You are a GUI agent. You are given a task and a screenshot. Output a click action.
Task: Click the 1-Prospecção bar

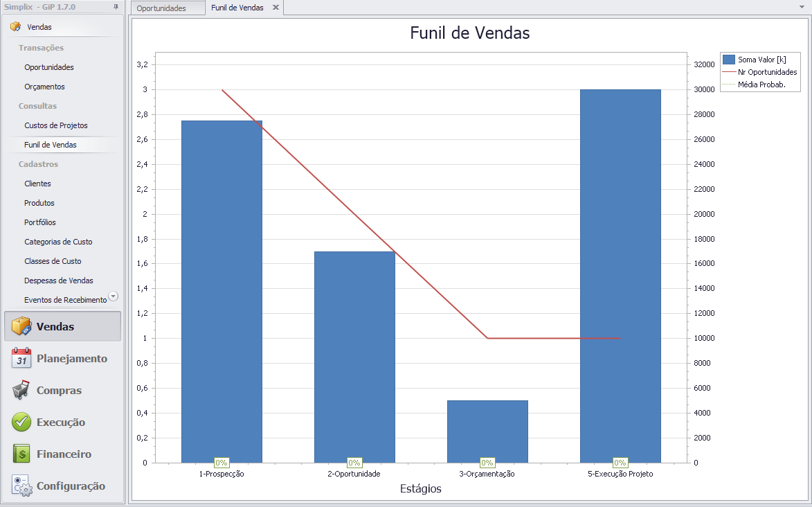coord(222,292)
